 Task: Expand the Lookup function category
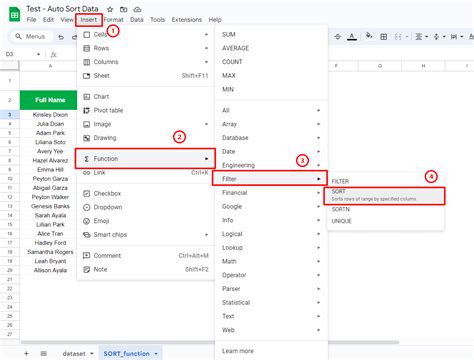point(272,248)
